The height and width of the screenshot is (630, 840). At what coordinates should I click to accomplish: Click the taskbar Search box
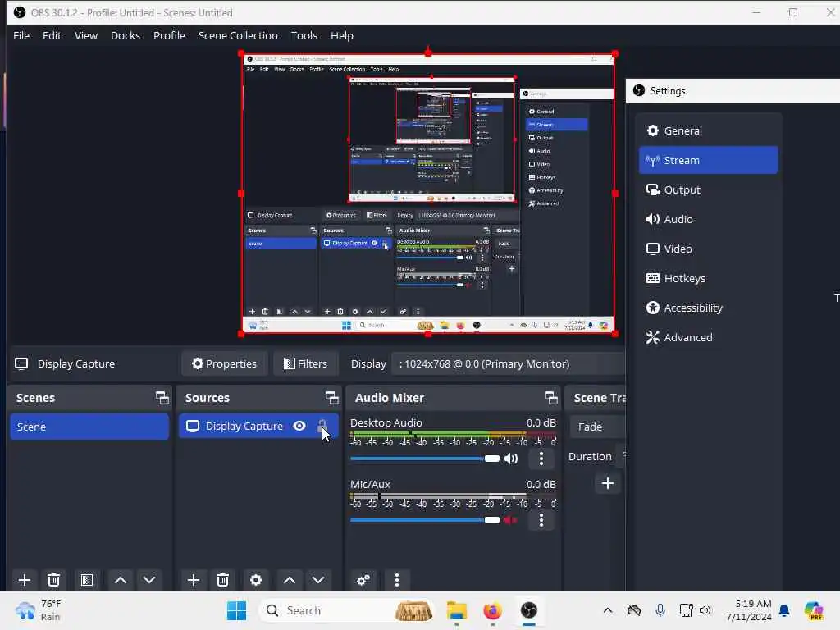(348, 610)
